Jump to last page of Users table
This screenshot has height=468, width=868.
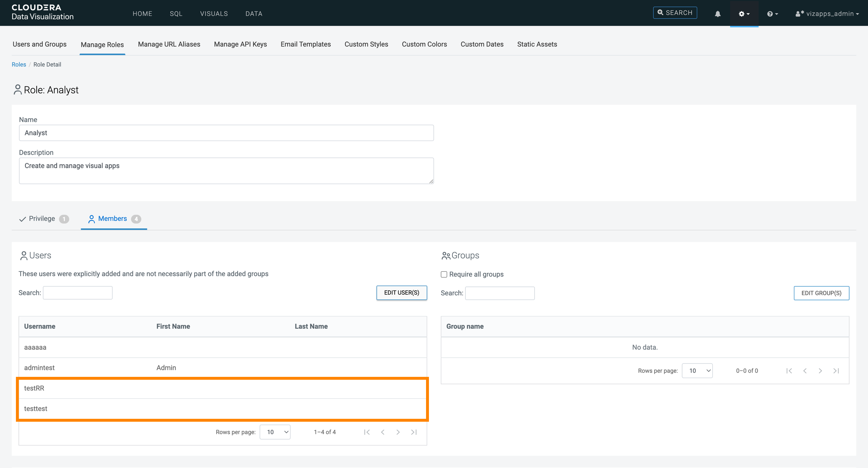[x=414, y=432]
